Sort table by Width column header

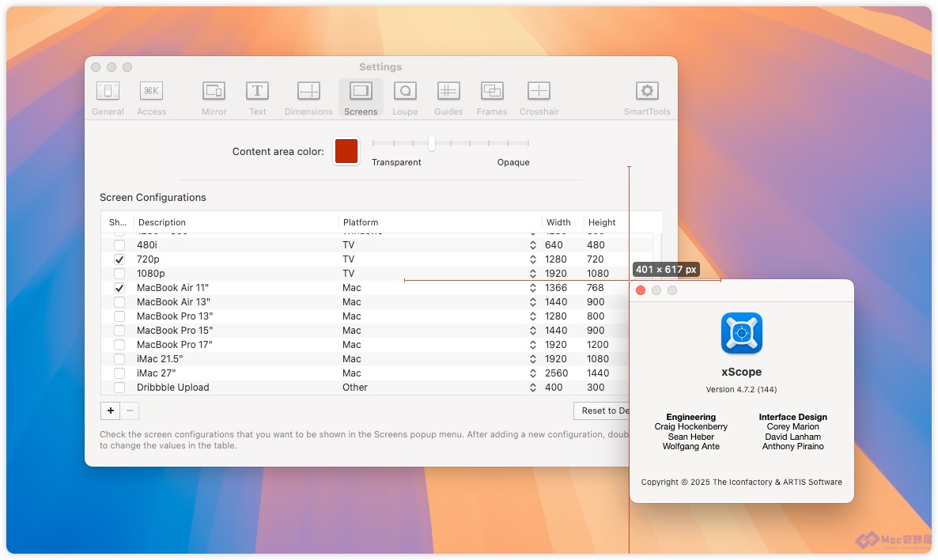(x=562, y=222)
